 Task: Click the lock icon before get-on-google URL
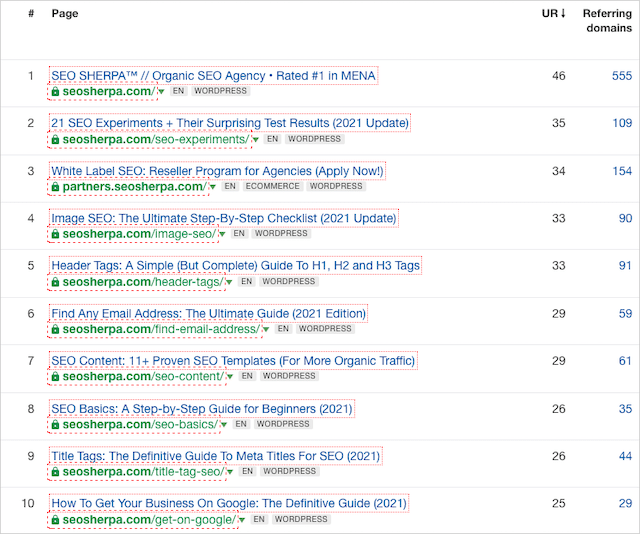click(56, 520)
